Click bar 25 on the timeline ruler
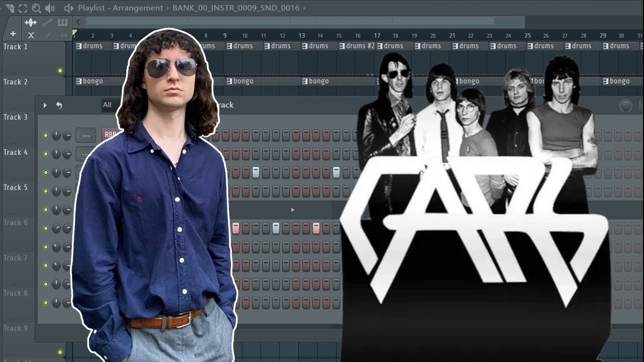The height and width of the screenshot is (362, 644). point(527,36)
